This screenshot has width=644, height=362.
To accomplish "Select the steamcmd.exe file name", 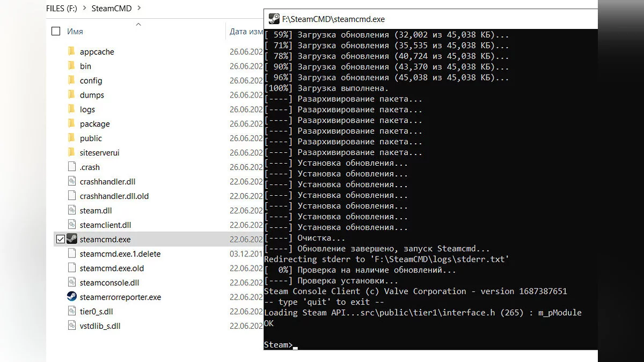I will click(105, 240).
